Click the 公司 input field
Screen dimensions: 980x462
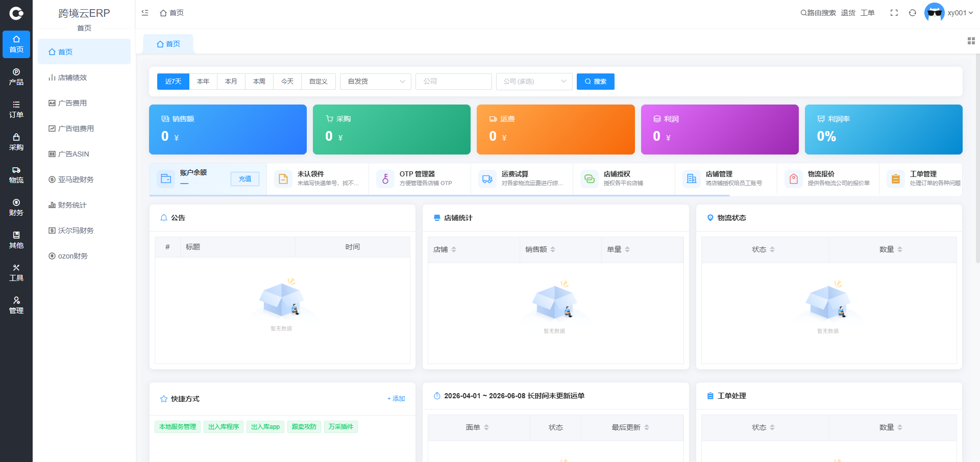[454, 82]
